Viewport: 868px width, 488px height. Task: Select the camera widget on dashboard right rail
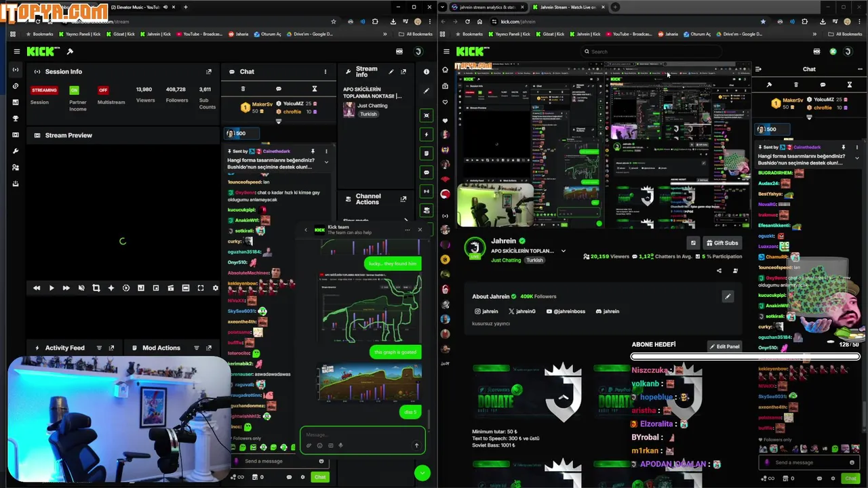[427, 115]
